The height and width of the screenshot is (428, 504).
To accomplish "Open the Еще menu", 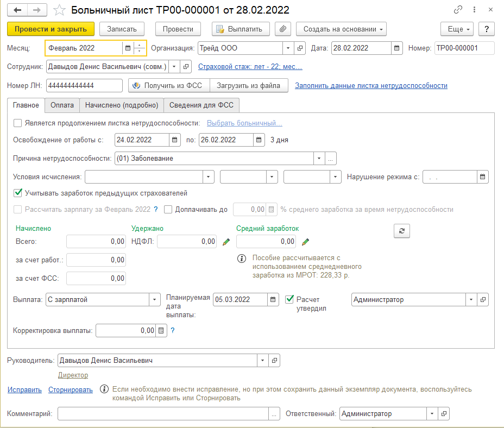I will (457, 29).
